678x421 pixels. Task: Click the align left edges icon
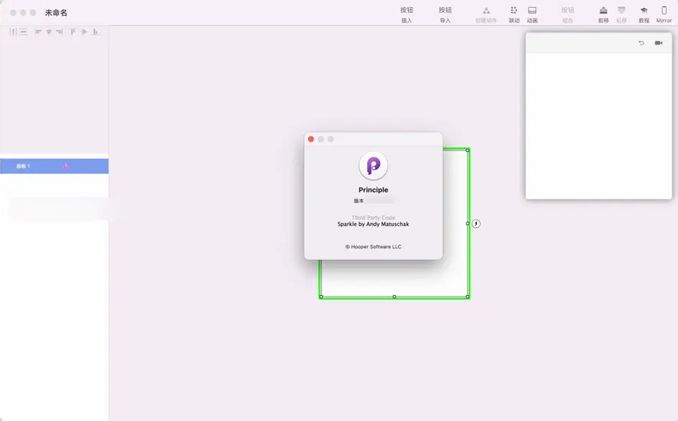click(x=38, y=32)
